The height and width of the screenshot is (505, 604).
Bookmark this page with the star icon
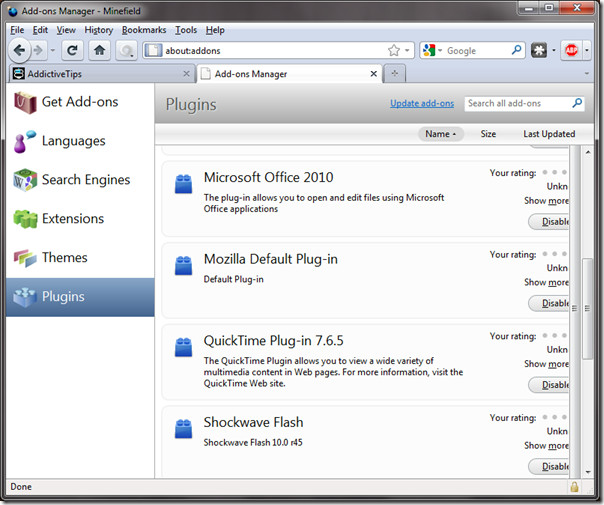[394, 50]
